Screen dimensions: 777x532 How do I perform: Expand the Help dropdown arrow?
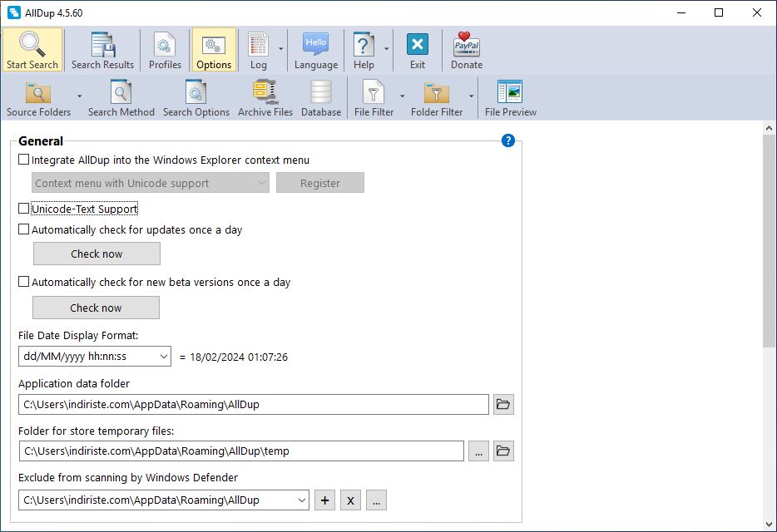click(x=387, y=48)
